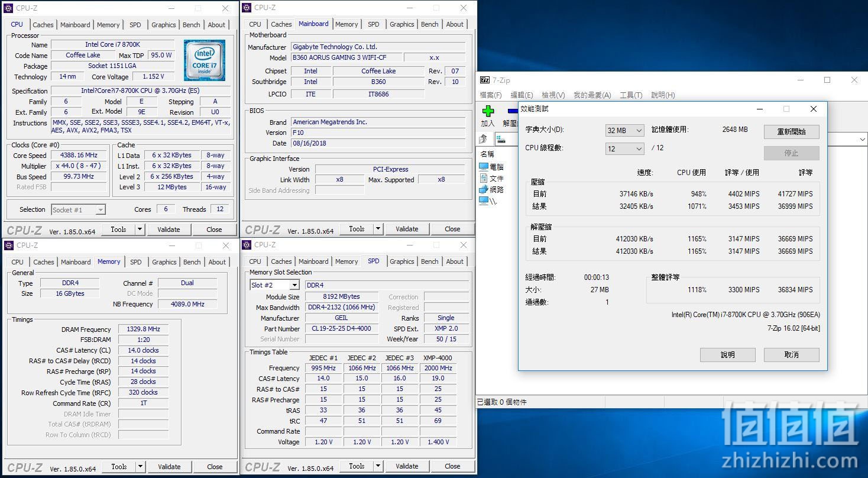Click the 取消 cancel button in the benchmark dialog
Viewport: 868px width, 478px height.
[791, 354]
